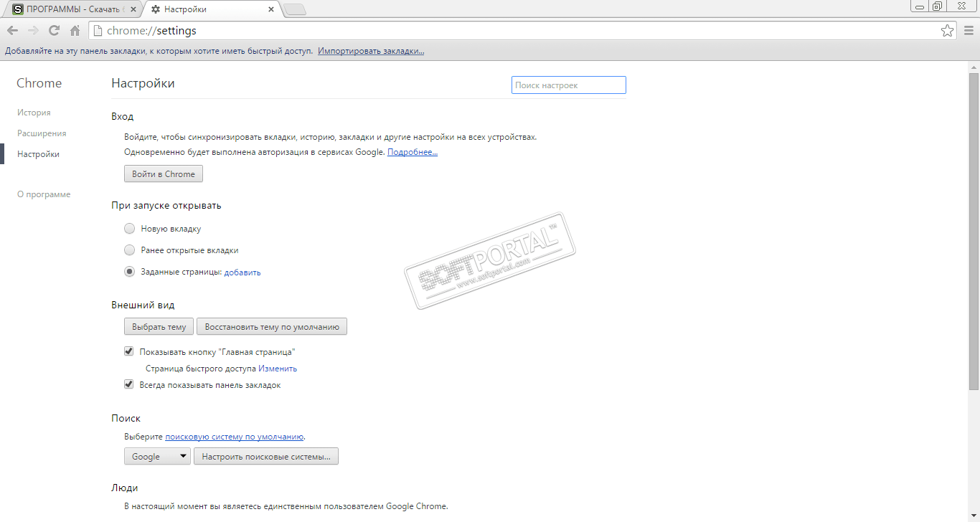
Task: Close the Настройки tab with its X
Action: (x=271, y=9)
